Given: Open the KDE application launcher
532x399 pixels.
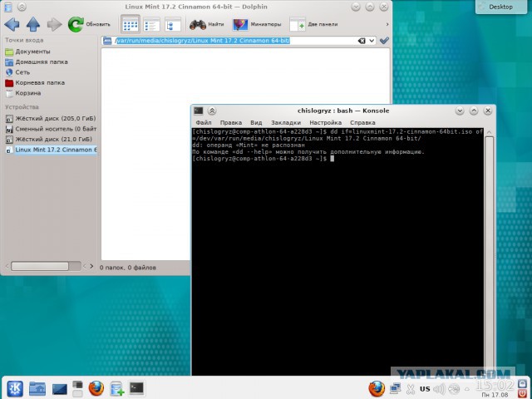Looking at the screenshot, I should tap(15, 387).
